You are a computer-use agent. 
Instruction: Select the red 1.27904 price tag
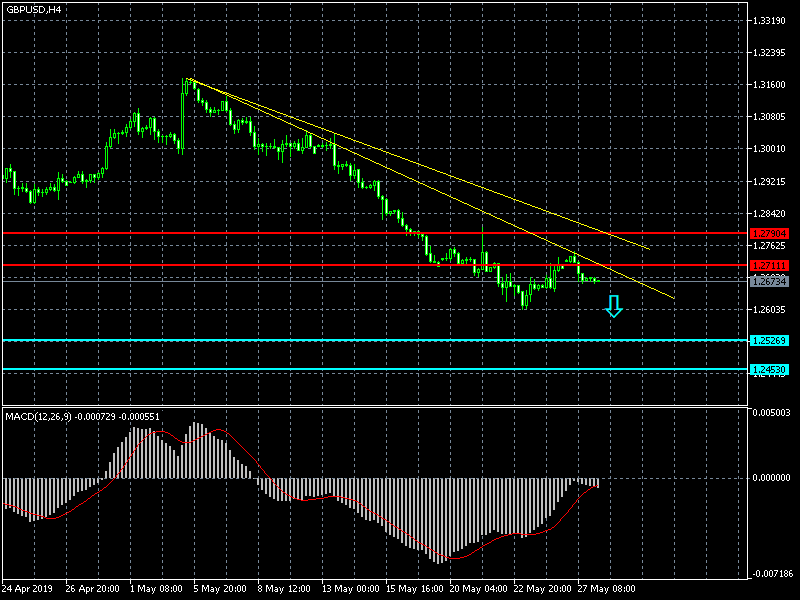[x=769, y=234]
